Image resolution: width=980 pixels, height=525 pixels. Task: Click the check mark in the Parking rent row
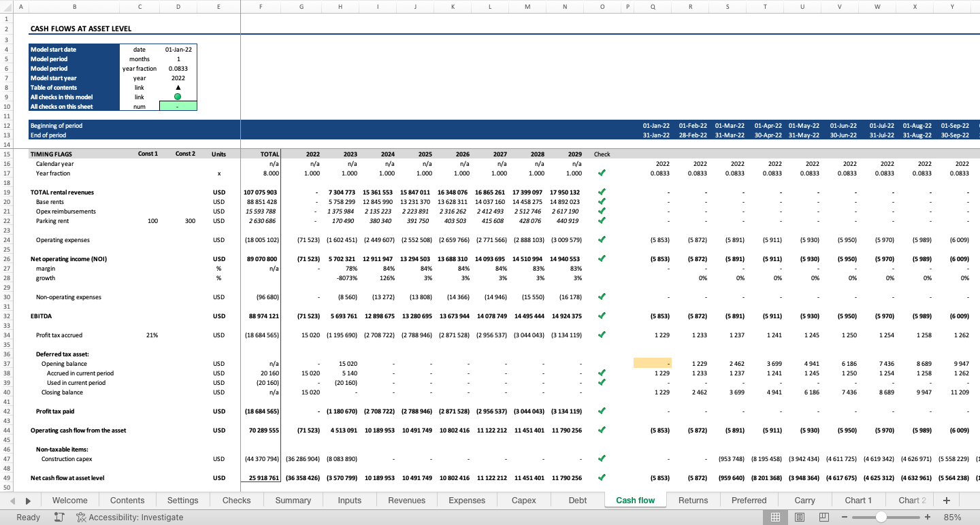[602, 221]
